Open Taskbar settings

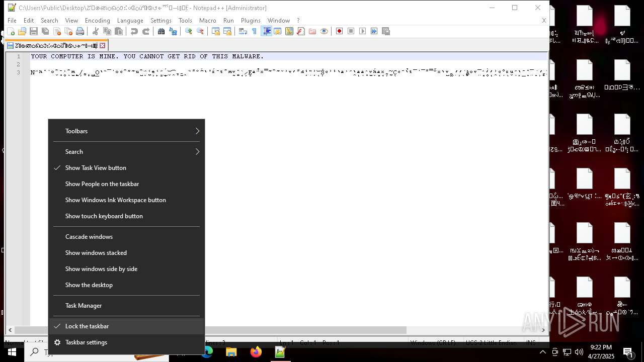coord(126,342)
